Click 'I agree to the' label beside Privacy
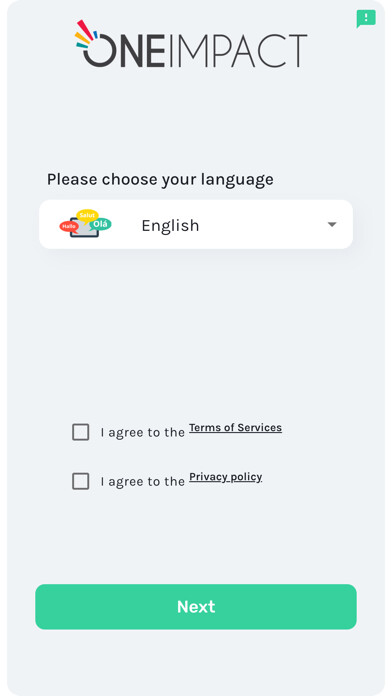392x696 pixels. point(143,482)
